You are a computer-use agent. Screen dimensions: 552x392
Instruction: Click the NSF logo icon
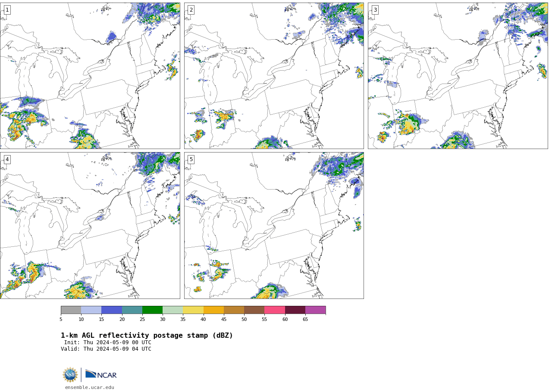click(x=70, y=375)
